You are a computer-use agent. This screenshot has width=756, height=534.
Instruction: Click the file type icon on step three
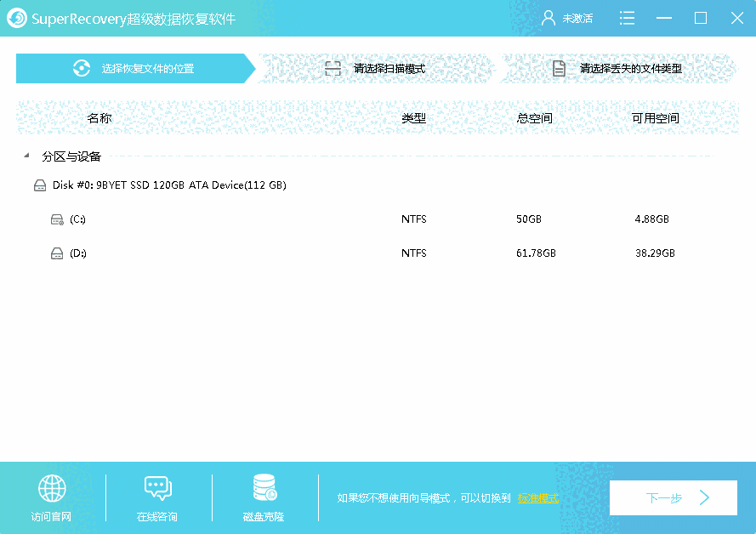[559, 67]
